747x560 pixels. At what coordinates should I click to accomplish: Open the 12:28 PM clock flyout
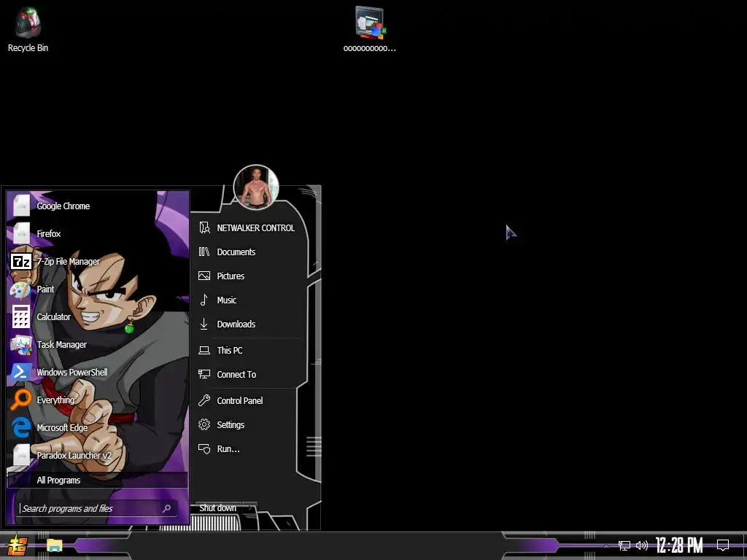679,545
